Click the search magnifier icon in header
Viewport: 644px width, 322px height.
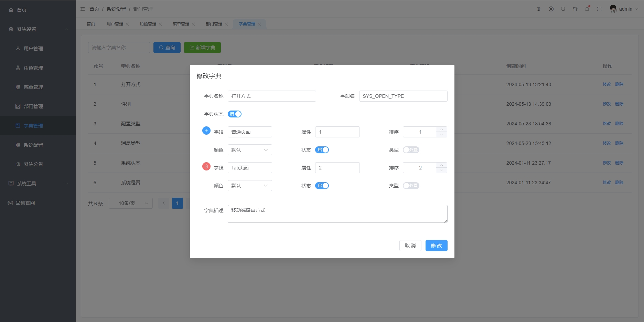point(563,9)
